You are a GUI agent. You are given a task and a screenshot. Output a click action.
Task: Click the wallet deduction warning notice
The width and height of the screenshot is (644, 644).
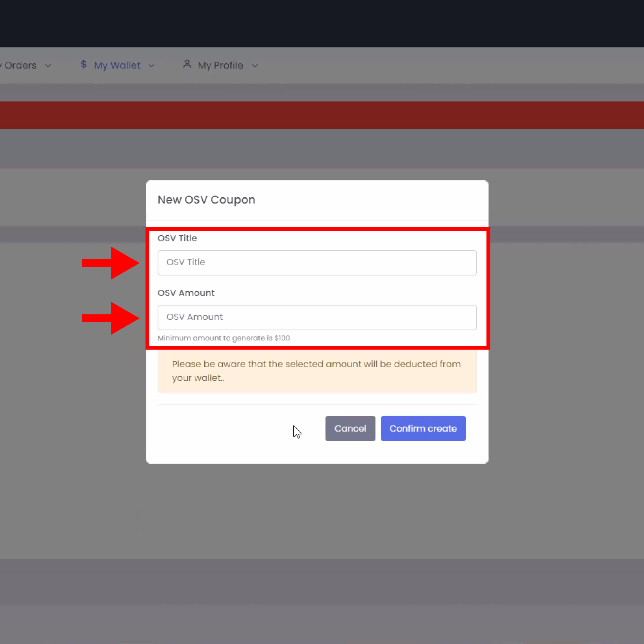click(x=317, y=371)
